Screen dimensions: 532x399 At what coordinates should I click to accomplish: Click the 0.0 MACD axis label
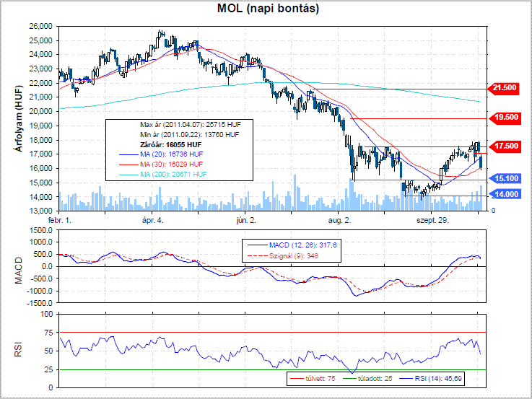pos(48,266)
